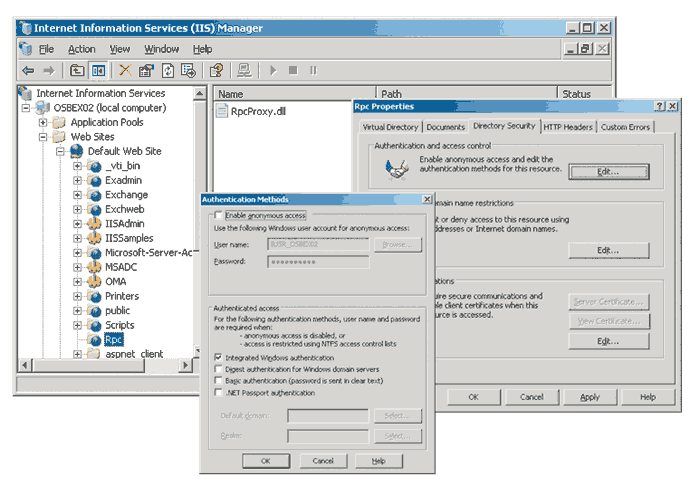Check Basic authentication option
This screenshot has width=700, height=486.
[219, 381]
